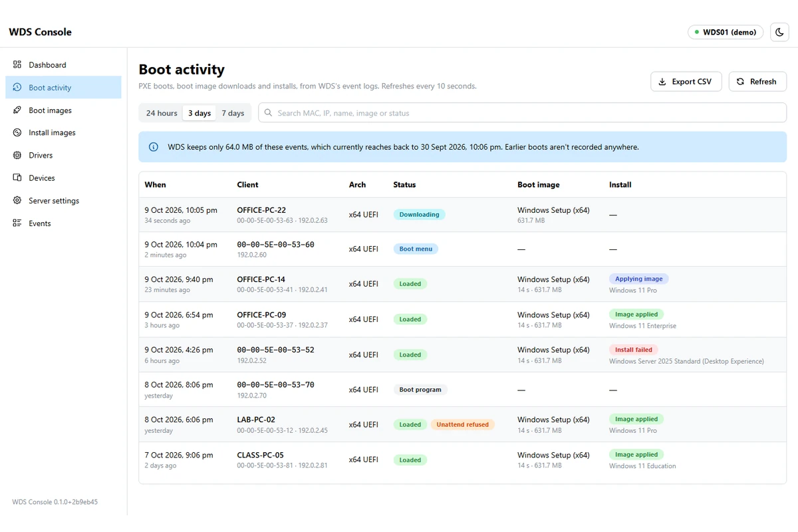Image resolution: width=798 pixels, height=532 pixels.
Task: Select the 24 hours time range
Action: tap(162, 113)
